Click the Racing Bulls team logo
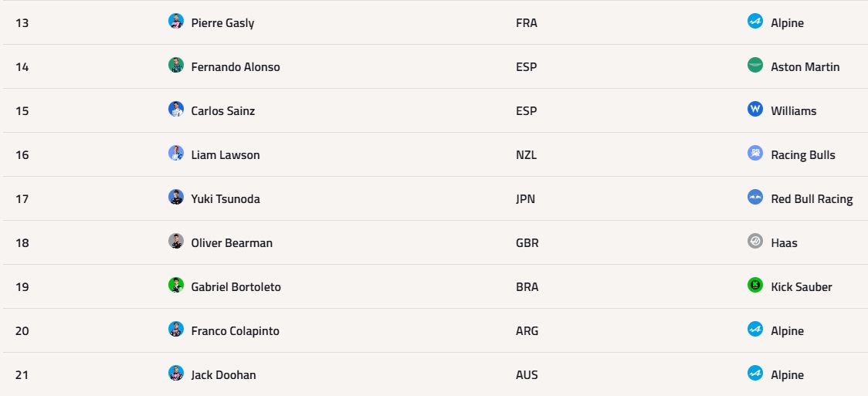This screenshot has height=396, width=868. tap(755, 153)
